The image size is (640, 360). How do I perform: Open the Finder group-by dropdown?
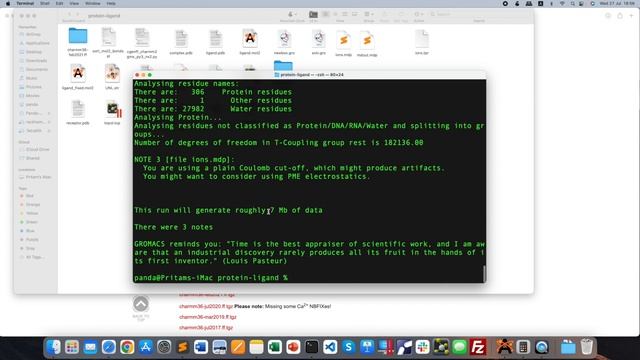[x=369, y=15]
